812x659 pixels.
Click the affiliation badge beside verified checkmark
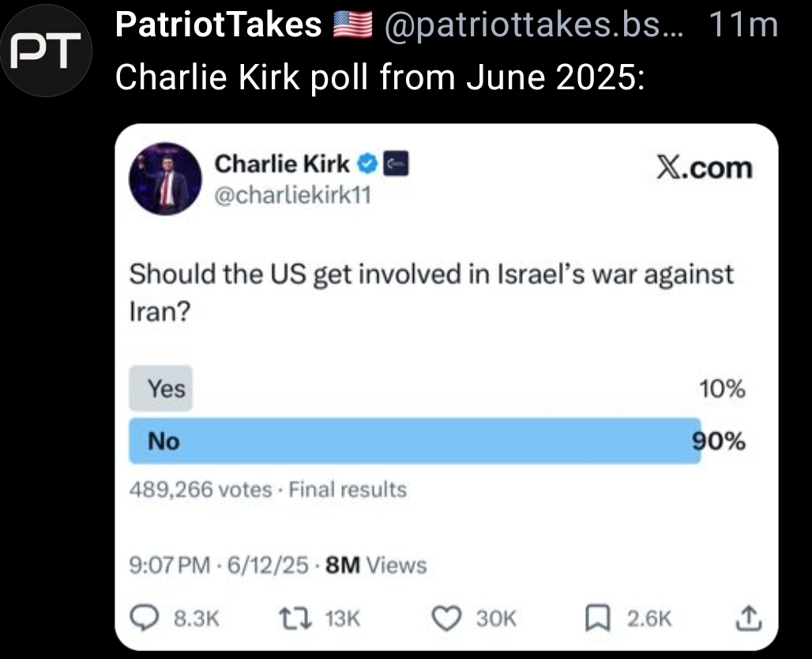pos(395,164)
